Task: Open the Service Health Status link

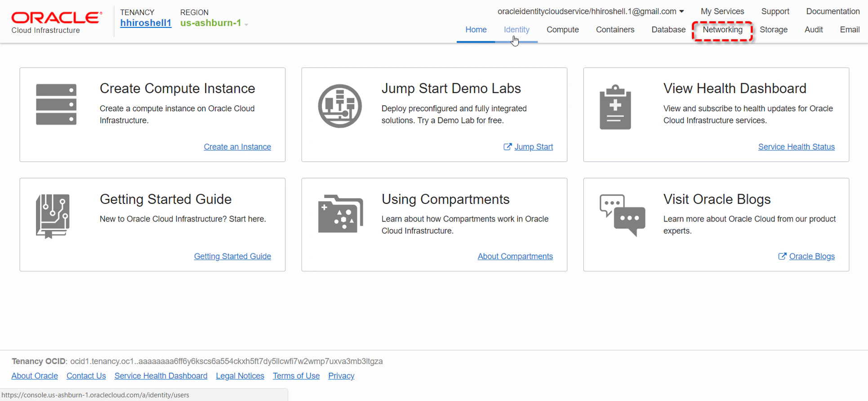Action: coord(796,147)
